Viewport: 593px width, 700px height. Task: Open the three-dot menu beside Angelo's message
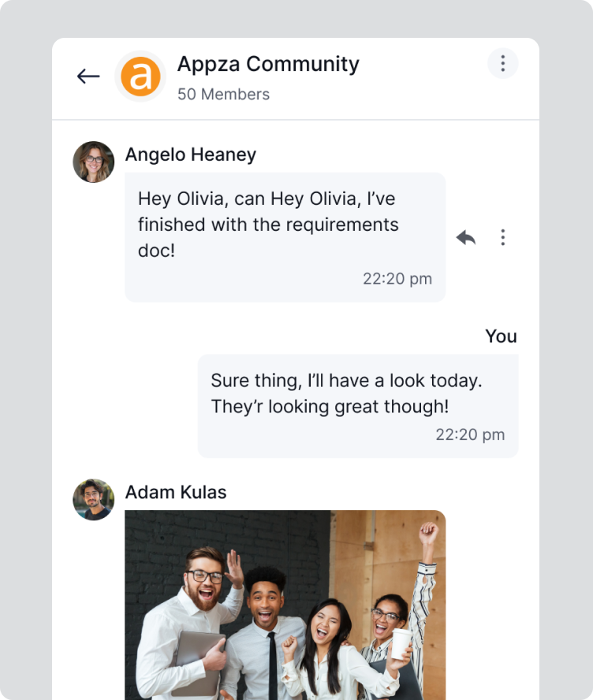[502, 237]
